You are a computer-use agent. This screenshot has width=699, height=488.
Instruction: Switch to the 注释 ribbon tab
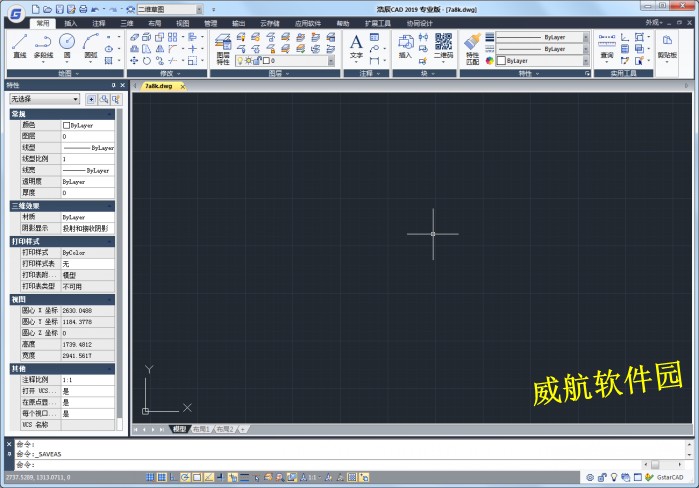coord(98,21)
